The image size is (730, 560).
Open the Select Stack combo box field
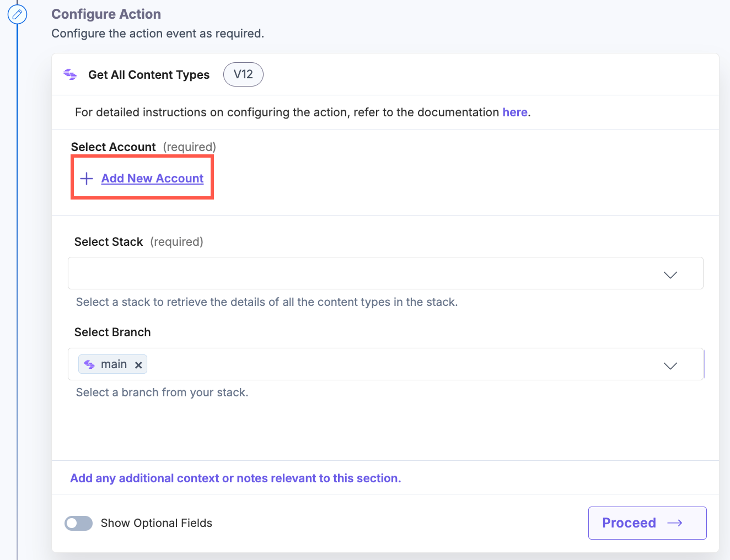point(385,273)
